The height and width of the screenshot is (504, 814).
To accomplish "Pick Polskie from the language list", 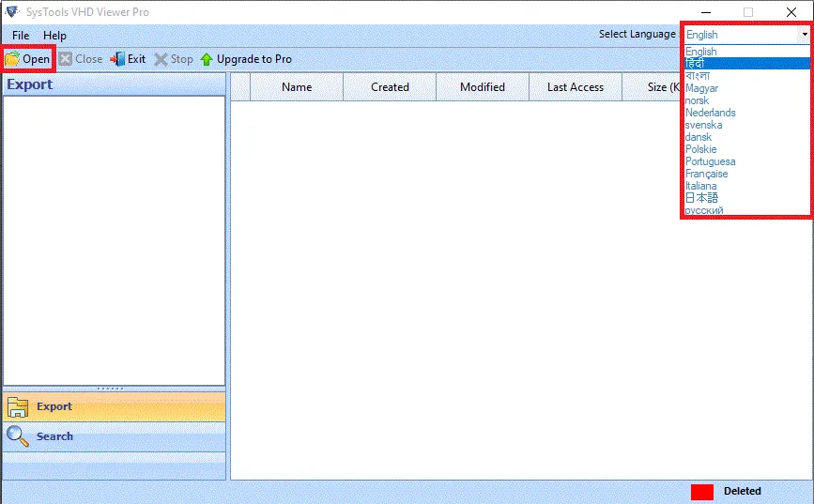I will coord(747,149).
